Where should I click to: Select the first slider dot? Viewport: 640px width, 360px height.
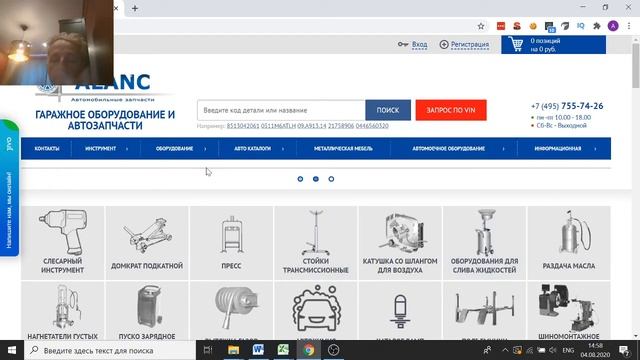[300, 179]
